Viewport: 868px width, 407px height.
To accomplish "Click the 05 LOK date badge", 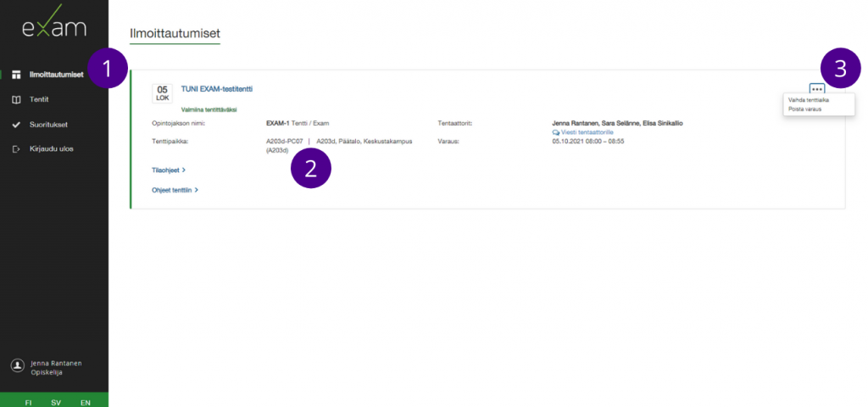I will point(162,92).
